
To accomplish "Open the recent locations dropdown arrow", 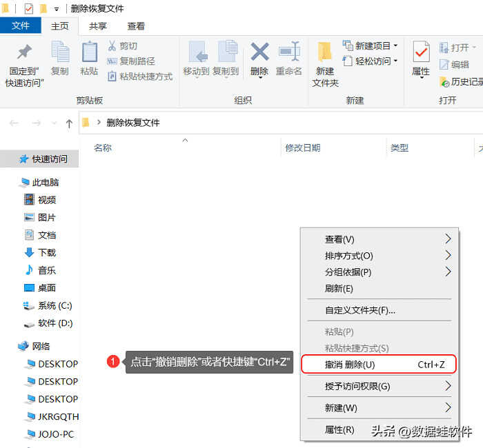I will 55,123.
